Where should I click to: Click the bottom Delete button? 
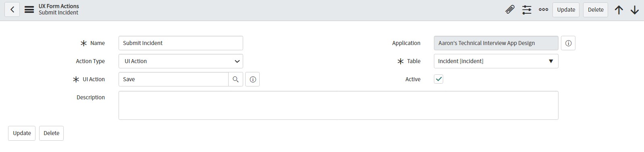click(51, 133)
